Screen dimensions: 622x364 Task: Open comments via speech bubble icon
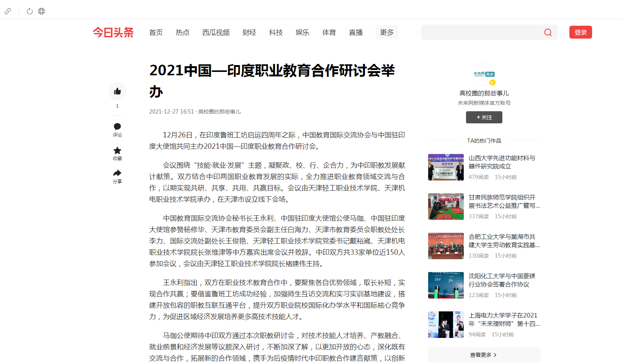(x=117, y=126)
